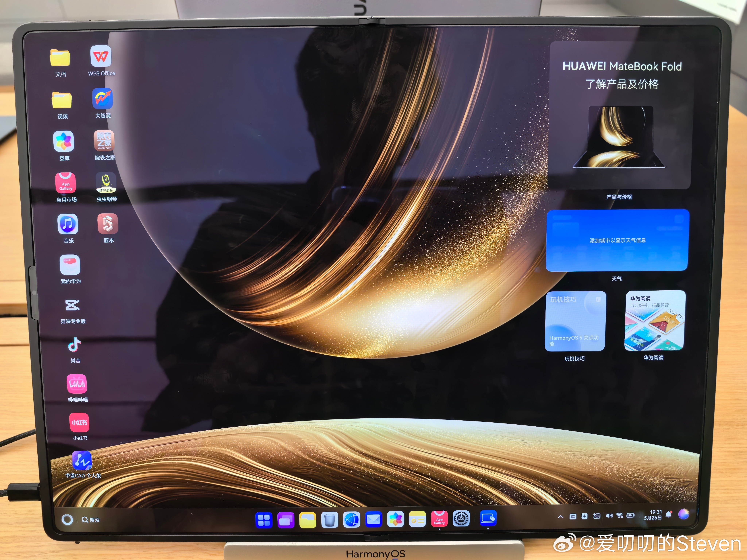
Task: Click the 玩机技巧 label under the widget
Action: [574, 359]
